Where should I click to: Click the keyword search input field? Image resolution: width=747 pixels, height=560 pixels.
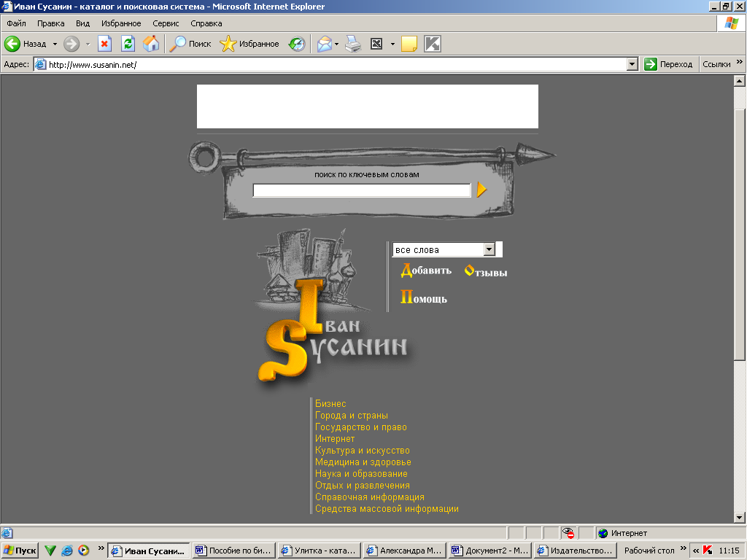(x=362, y=190)
